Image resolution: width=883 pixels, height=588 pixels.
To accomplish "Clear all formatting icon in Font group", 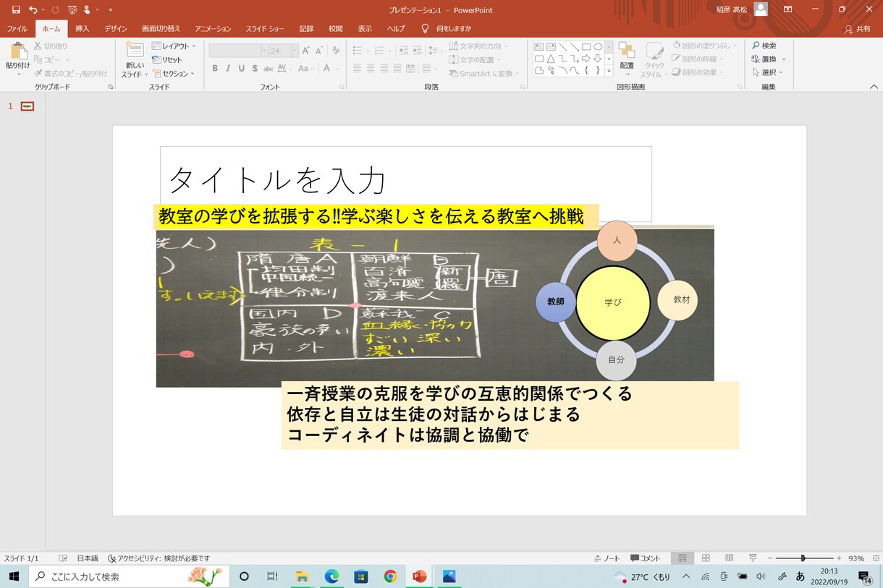I will pyautogui.click(x=337, y=51).
